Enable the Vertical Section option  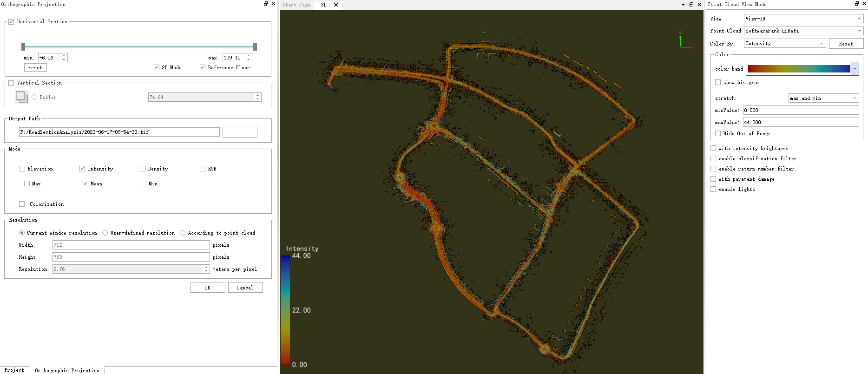[11, 83]
